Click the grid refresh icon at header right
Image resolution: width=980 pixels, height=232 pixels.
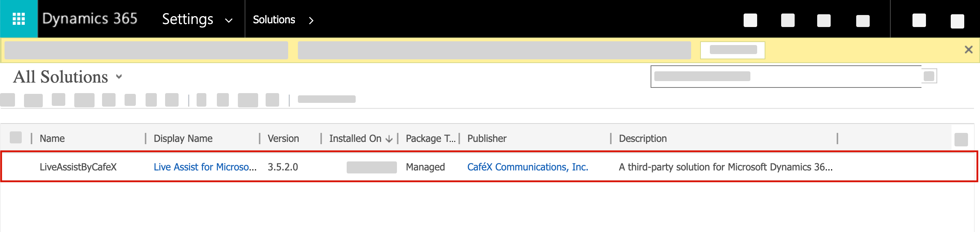click(960, 139)
